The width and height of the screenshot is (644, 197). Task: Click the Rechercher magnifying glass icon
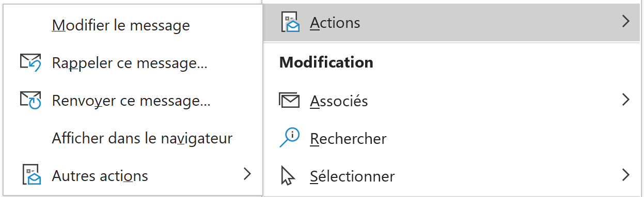coord(289,138)
